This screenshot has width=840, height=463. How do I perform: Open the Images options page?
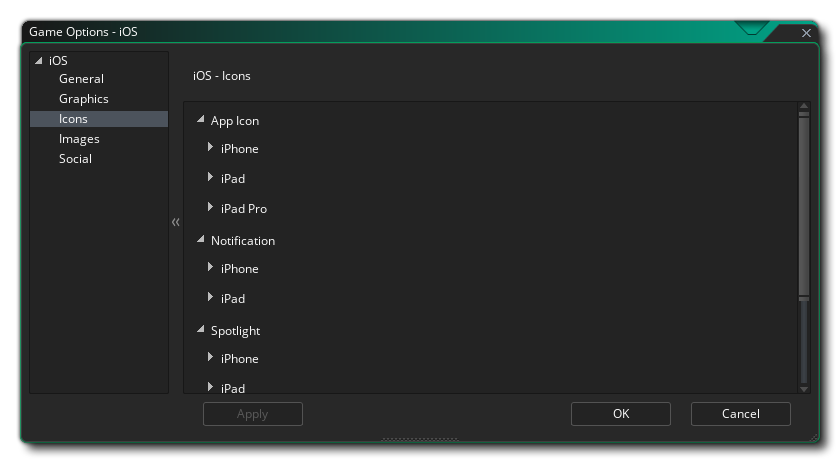coord(79,139)
